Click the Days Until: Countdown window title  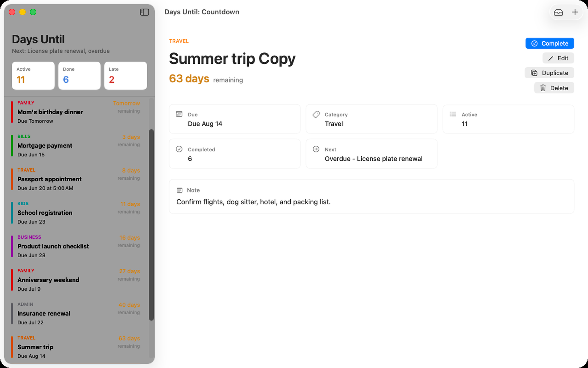tap(202, 12)
